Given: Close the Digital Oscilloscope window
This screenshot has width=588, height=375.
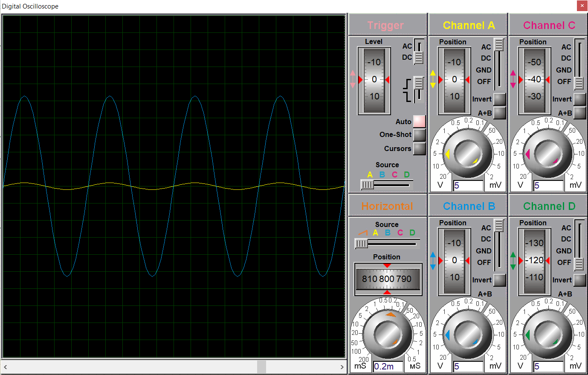Looking at the screenshot, I should (x=582, y=6).
